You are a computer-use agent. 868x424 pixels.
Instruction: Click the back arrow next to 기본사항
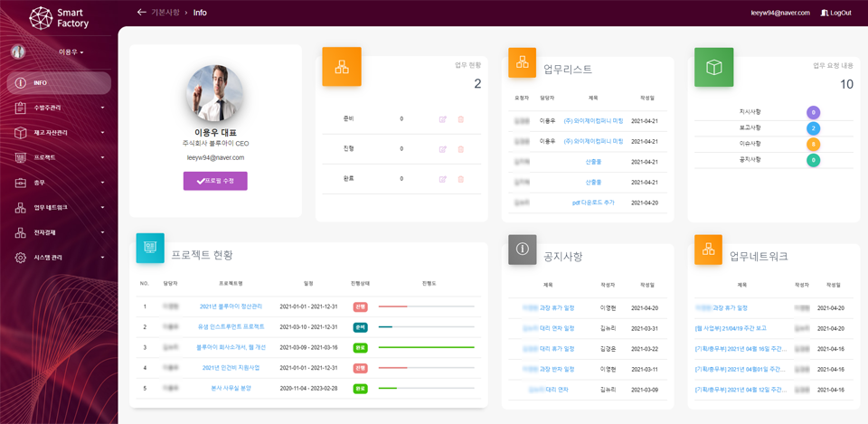141,13
